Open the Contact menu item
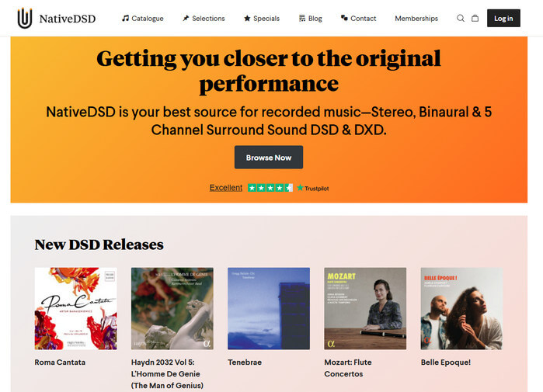The height and width of the screenshot is (392, 543). click(x=358, y=19)
